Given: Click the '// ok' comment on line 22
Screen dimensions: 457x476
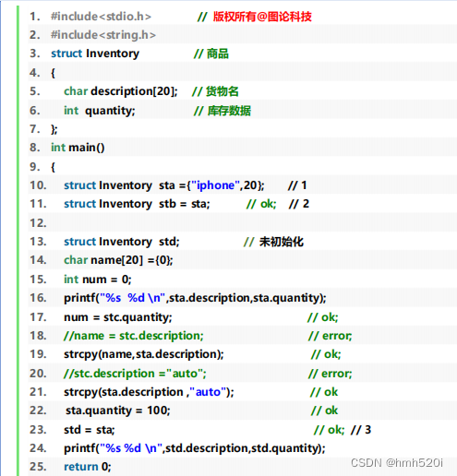Looking at the screenshot, I should pos(324,411).
